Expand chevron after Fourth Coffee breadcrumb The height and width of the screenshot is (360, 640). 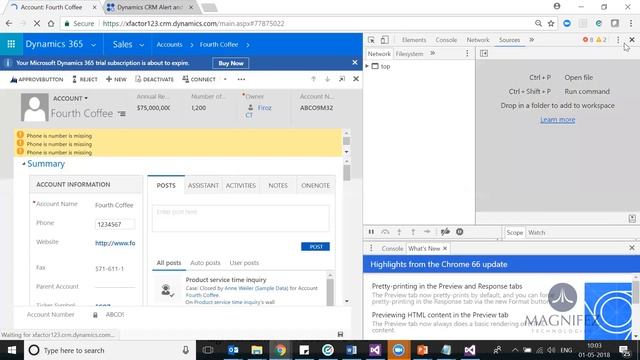tap(247, 44)
